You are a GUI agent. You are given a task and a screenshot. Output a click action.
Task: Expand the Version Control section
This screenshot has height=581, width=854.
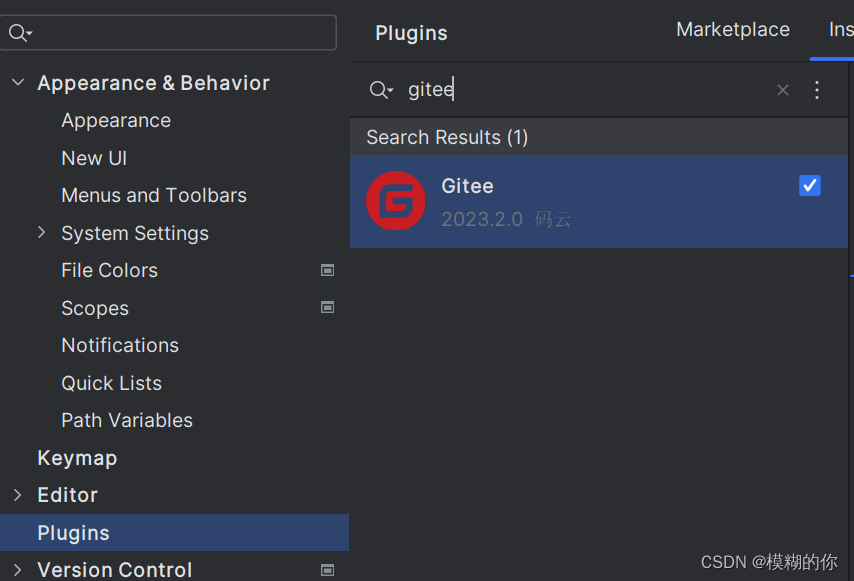[18, 570]
